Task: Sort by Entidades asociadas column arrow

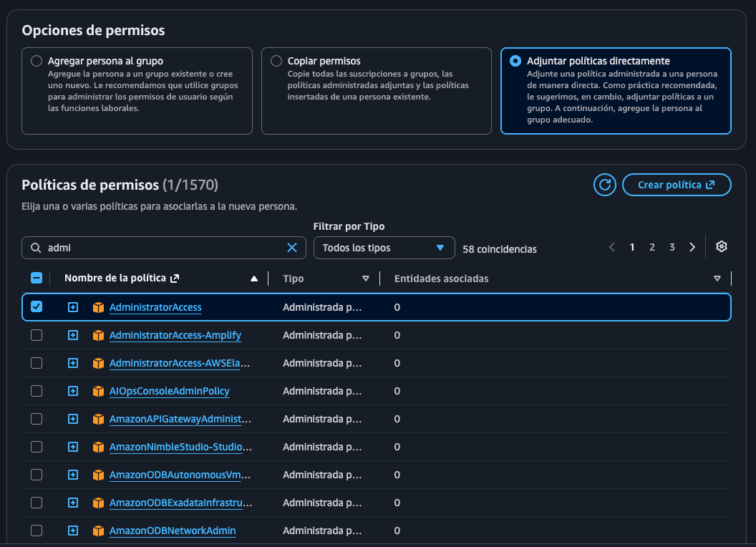Action: pyautogui.click(x=717, y=279)
